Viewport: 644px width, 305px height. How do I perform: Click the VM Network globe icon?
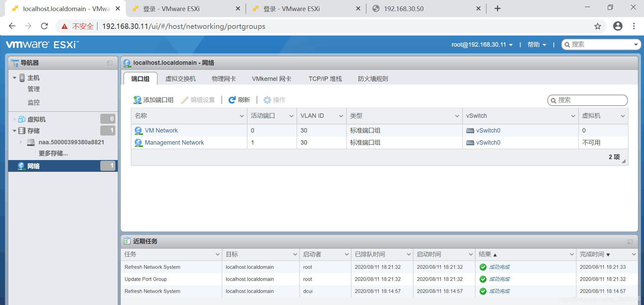[138, 131]
